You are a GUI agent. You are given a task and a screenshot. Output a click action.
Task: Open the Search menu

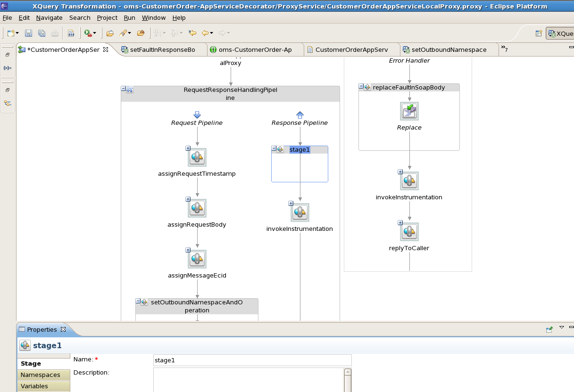coord(80,17)
